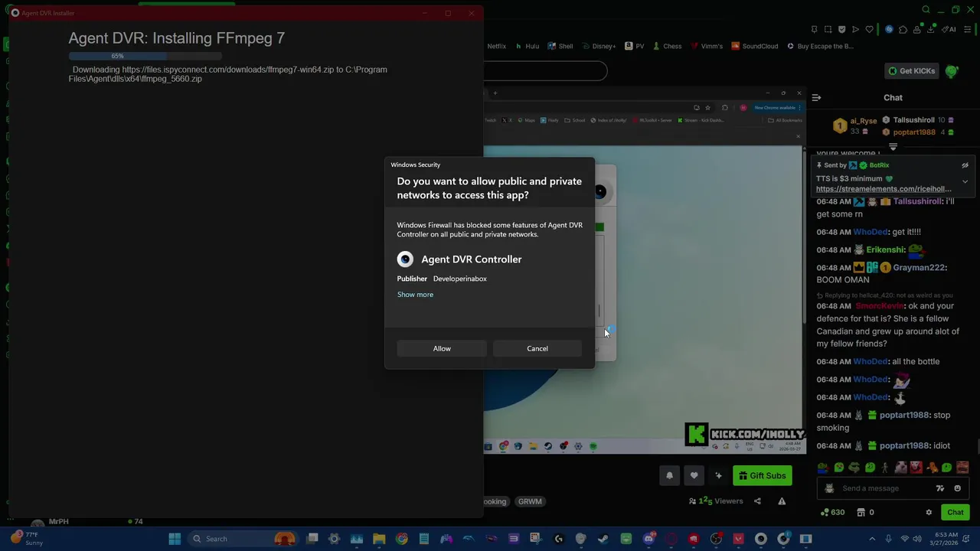
Task: Click the browser search magnifier icon
Action: [926, 10]
